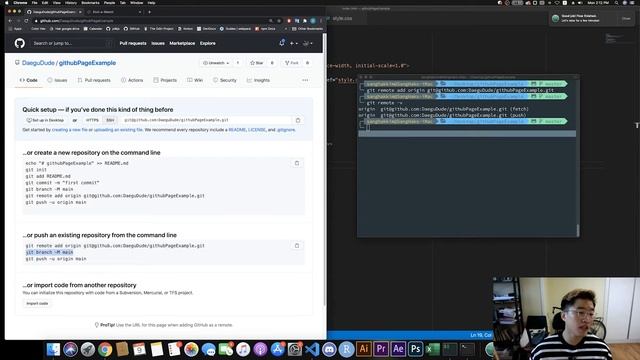Image resolution: width=640 pixels, height=360 pixels.
Task: Open R app from the dock
Action: point(346,349)
